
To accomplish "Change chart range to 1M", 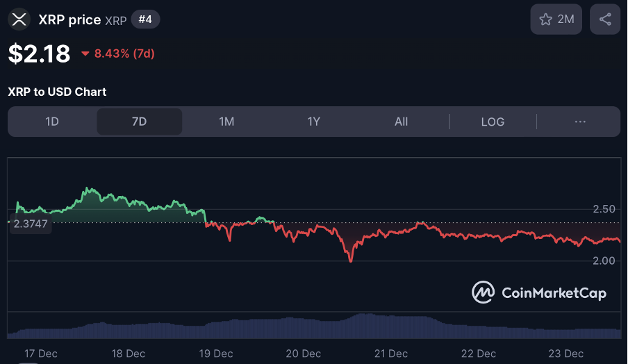I will (226, 122).
